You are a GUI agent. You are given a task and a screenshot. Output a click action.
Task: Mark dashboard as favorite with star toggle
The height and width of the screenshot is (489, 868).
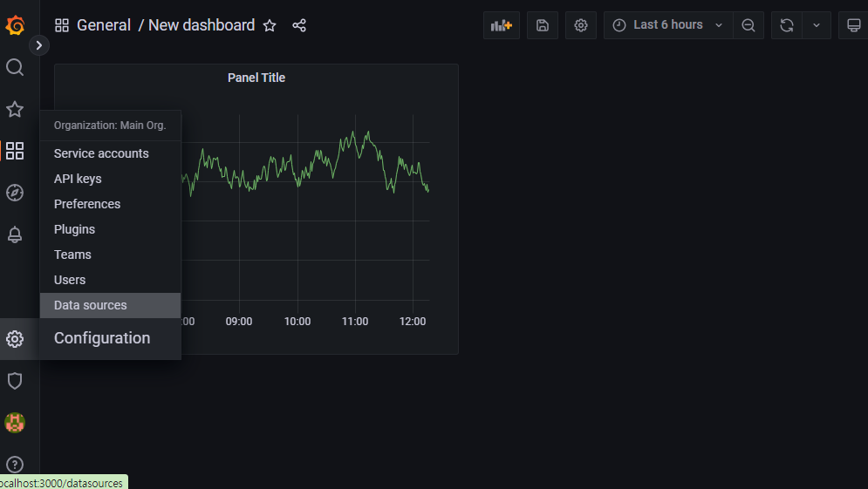click(x=270, y=25)
